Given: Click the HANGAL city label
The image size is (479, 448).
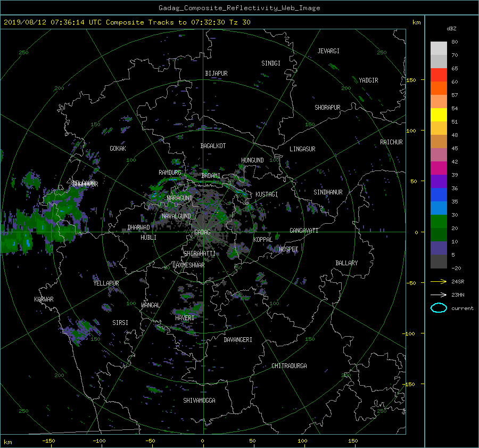Looking at the screenshot, I should 150,305.
